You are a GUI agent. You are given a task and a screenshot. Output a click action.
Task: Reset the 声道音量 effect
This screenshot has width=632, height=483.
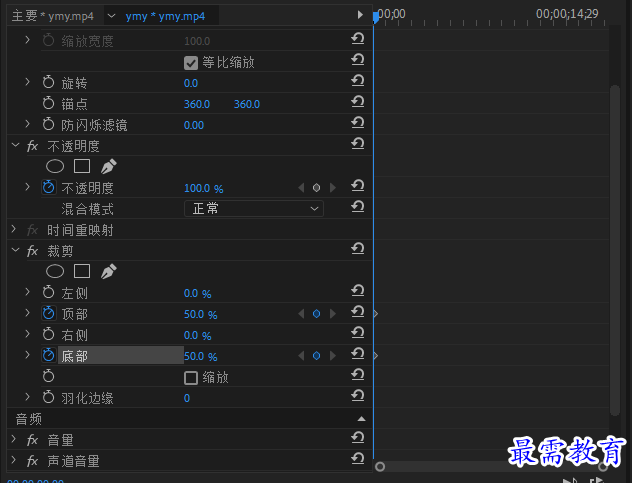point(358,459)
